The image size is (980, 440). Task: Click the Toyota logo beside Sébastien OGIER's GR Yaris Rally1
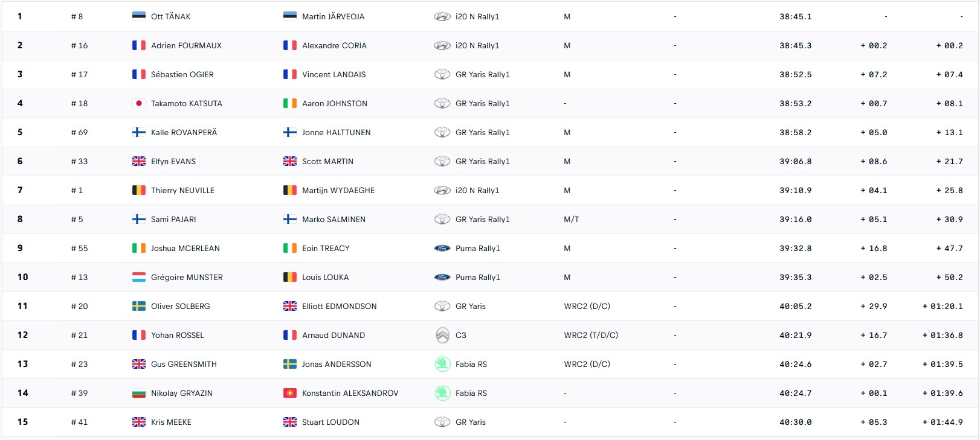pyautogui.click(x=442, y=74)
